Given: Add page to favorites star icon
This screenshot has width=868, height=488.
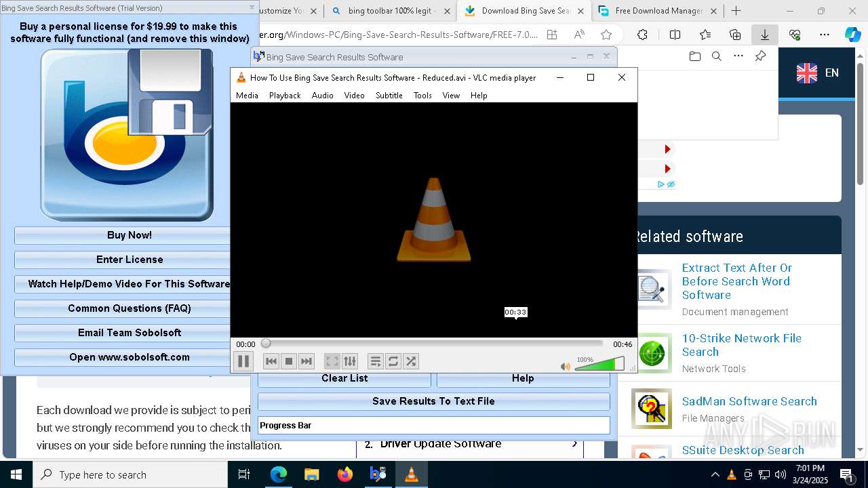Looking at the screenshot, I should (606, 35).
